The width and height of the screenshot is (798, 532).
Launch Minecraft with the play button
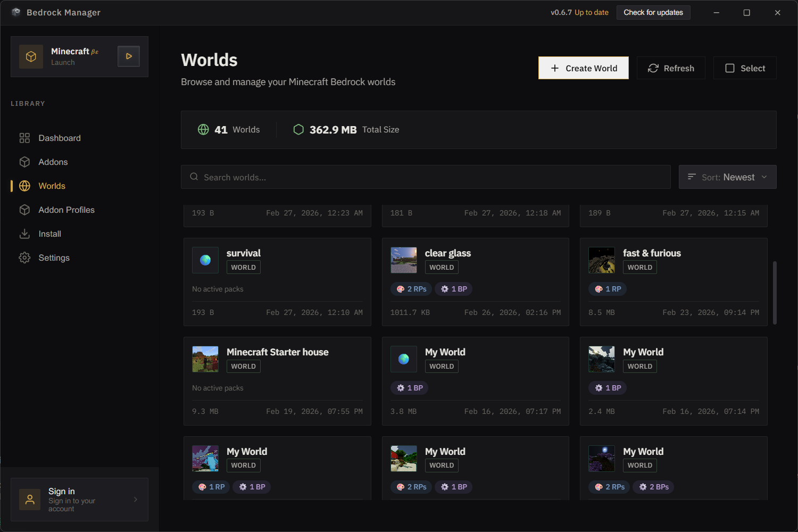[129, 56]
